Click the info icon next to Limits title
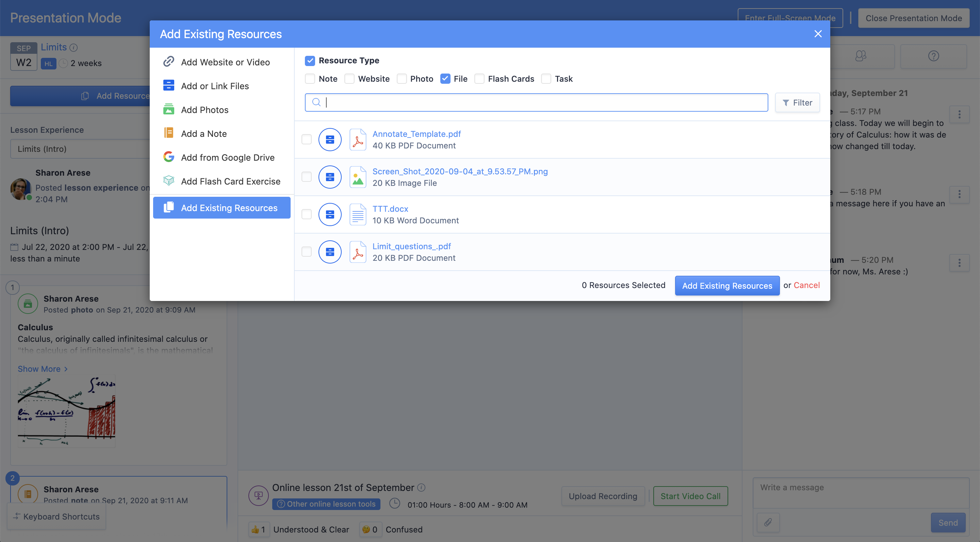The width and height of the screenshot is (980, 542). [x=74, y=48]
